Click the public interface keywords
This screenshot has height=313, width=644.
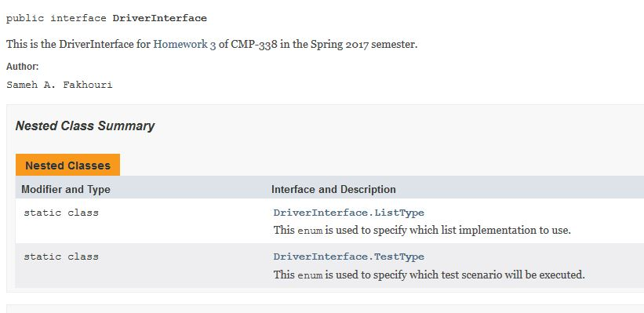tap(56, 19)
